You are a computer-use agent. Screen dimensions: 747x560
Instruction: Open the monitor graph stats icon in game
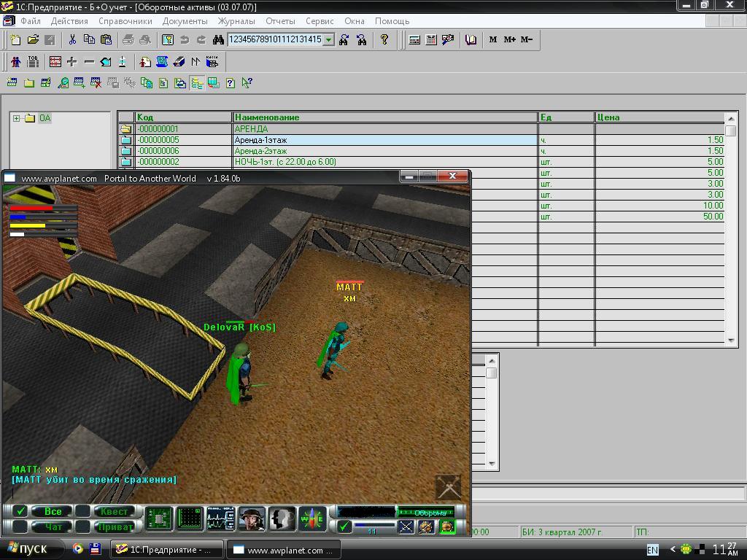[x=220, y=518]
